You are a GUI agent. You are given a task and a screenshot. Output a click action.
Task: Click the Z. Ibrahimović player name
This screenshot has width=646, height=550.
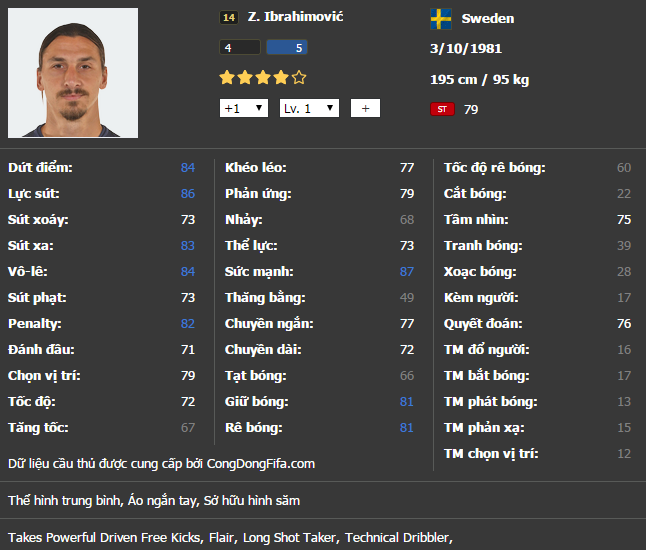(295, 16)
